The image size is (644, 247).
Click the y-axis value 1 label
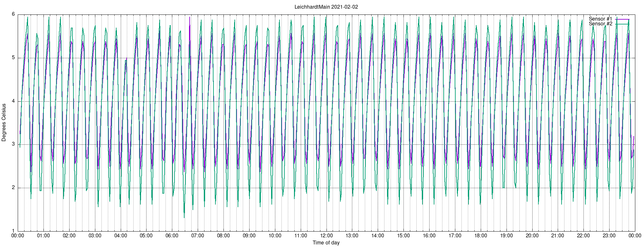[x=14, y=231]
